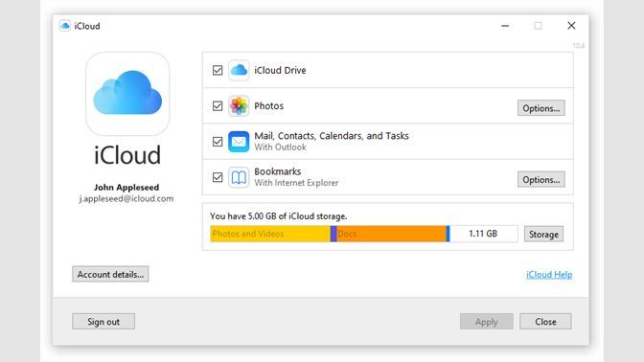Select the j.appleseed@icloud.com email text
This screenshot has width=644, height=362.
[x=126, y=198]
